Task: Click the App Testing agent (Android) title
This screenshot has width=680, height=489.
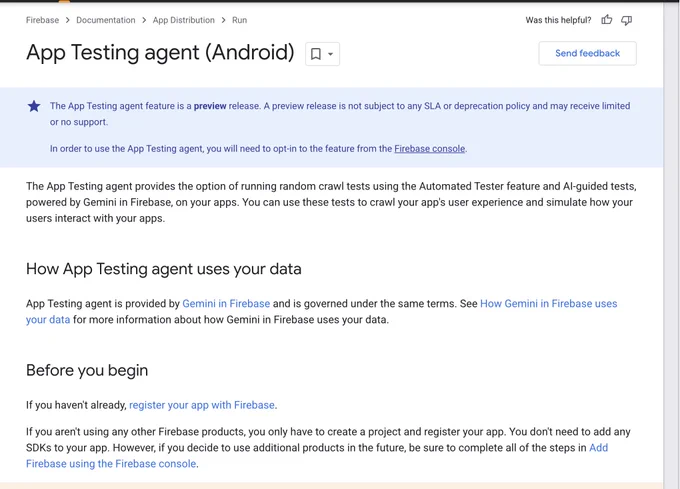Action: pyautogui.click(x=160, y=52)
